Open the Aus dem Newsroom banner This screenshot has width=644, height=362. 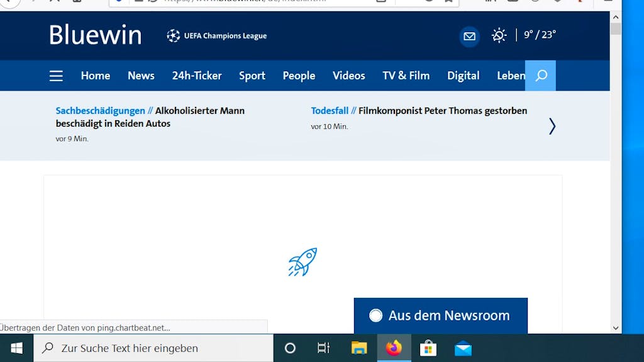[x=441, y=315]
